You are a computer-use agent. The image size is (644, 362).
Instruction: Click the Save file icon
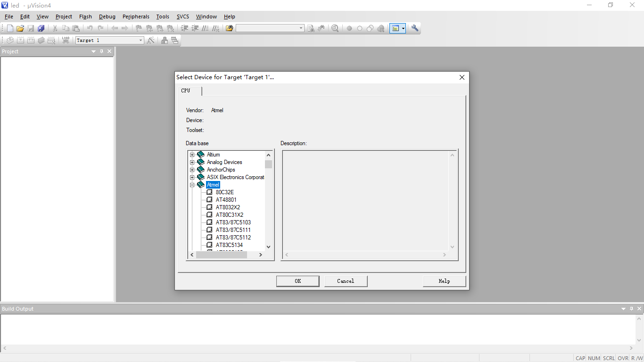tap(31, 28)
